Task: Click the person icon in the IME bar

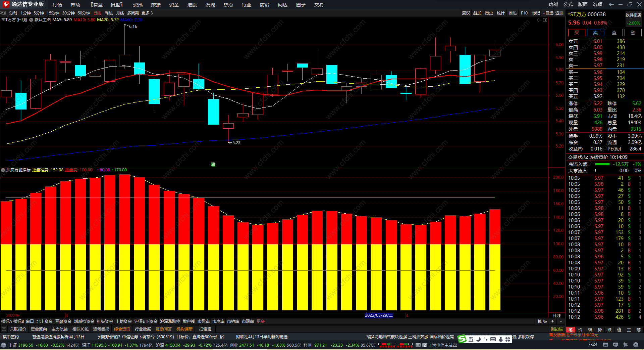Action: click(x=501, y=339)
